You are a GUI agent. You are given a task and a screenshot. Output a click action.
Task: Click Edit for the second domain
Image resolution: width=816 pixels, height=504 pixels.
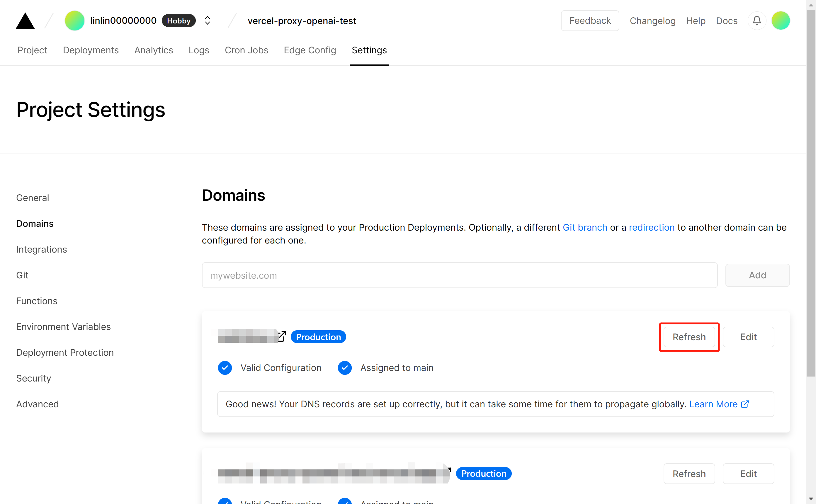[x=748, y=473]
